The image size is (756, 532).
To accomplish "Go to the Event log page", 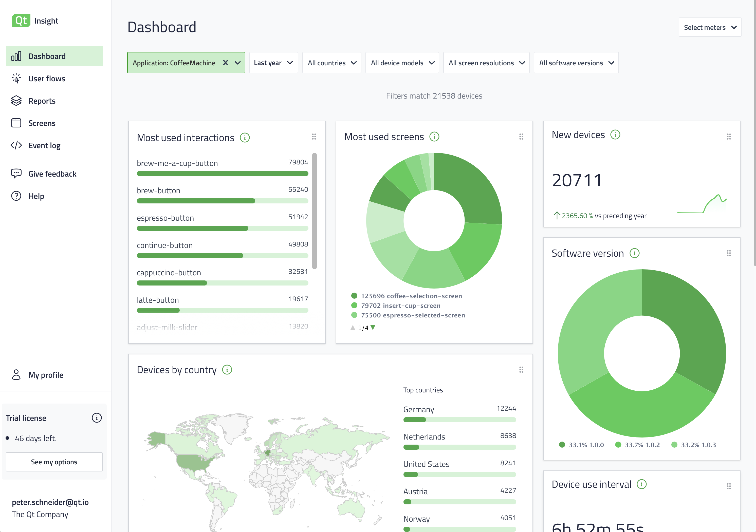I will 44,145.
